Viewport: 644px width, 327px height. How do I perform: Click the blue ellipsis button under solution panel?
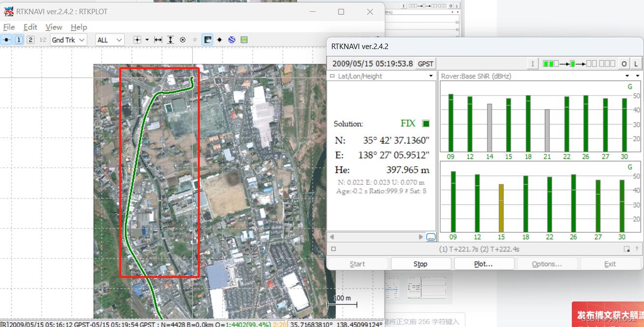pyautogui.click(x=431, y=237)
